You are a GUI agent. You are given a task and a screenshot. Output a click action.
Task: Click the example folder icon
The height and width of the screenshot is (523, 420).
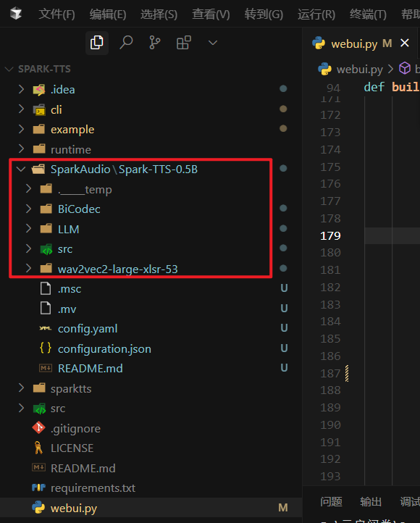point(39,129)
